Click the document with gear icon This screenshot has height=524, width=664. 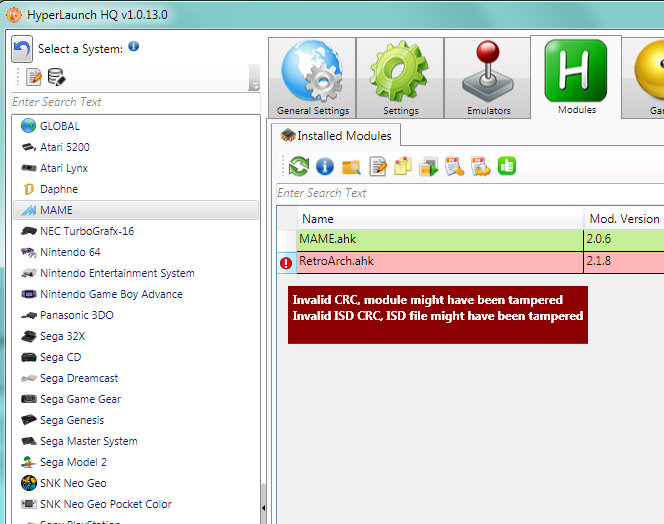tap(481, 166)
